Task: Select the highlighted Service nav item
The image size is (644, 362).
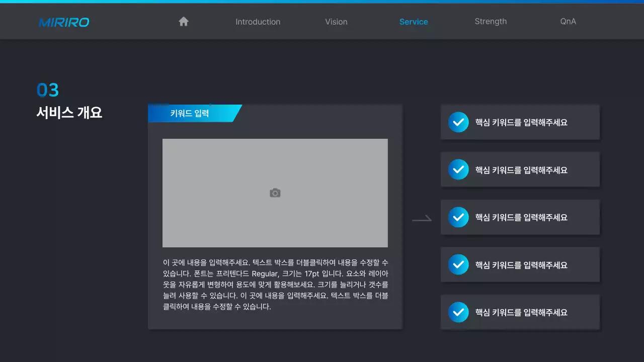Action: (x=414, y=22)
